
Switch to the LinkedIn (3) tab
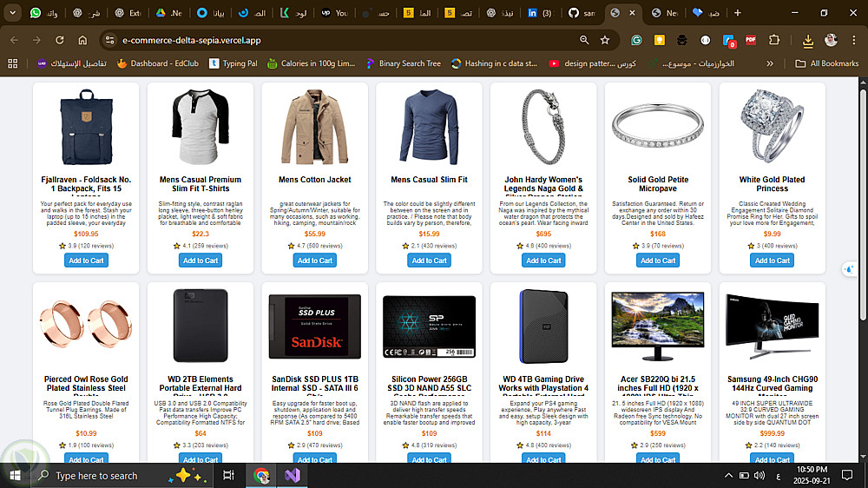click(x=540, y=12)
